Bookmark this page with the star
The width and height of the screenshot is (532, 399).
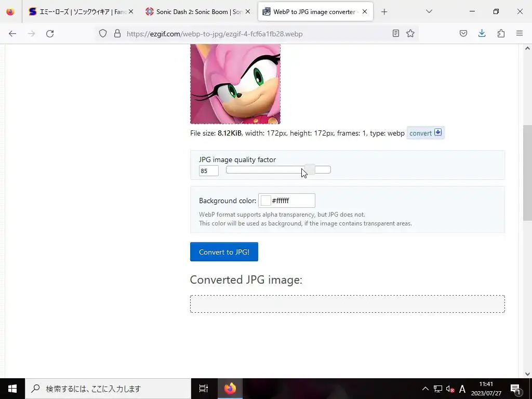pyautogui.click(x=410, y=34)
